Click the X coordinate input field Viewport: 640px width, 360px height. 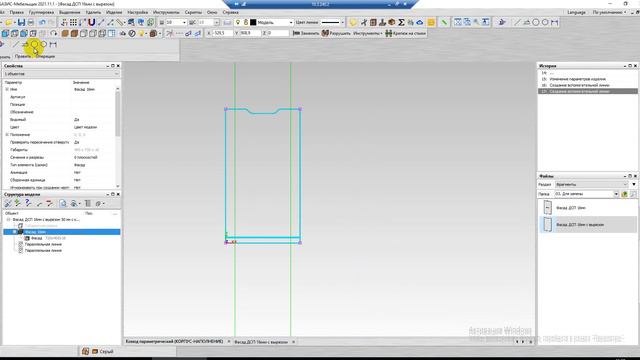pos(223,33)
